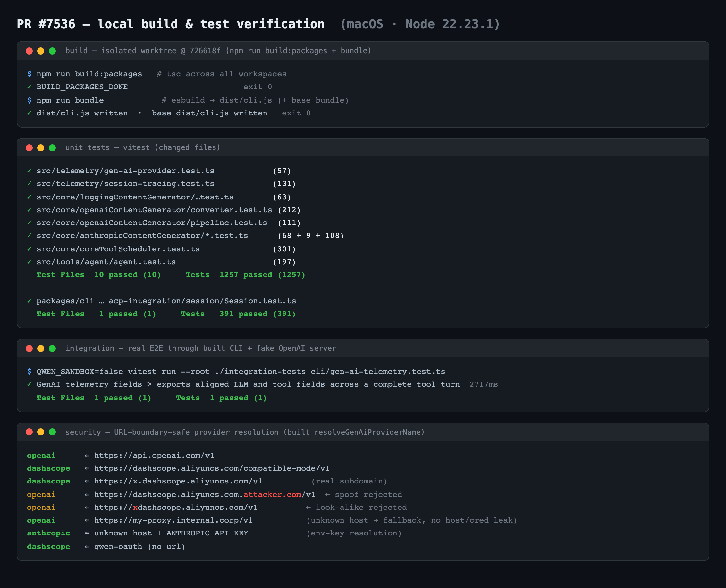Image resolution: width=726 pixels, height=588 pixels.
Task: Click the yellow dot on the integration panel
Action: pos(41,349)
